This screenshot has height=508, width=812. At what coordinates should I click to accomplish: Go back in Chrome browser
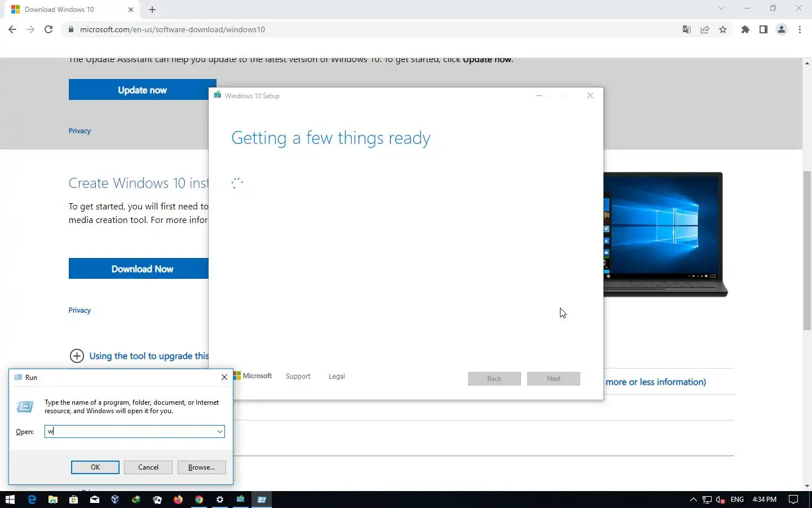click(12, 29)
